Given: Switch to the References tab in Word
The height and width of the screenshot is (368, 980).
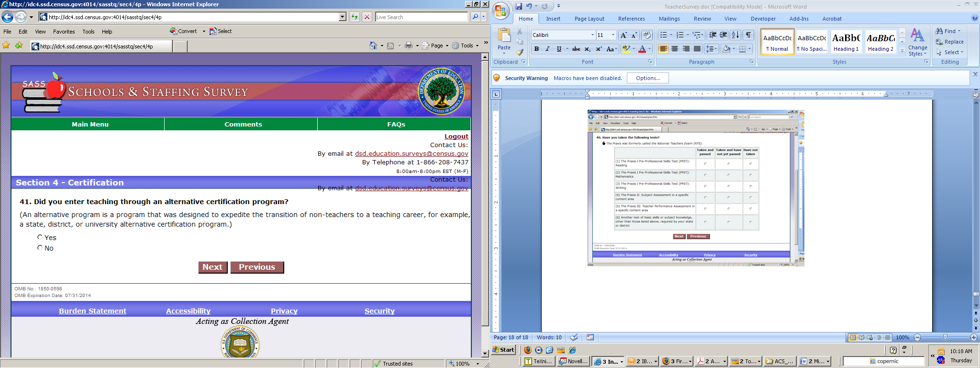Looking at the screenshot, I should [631, 19].
